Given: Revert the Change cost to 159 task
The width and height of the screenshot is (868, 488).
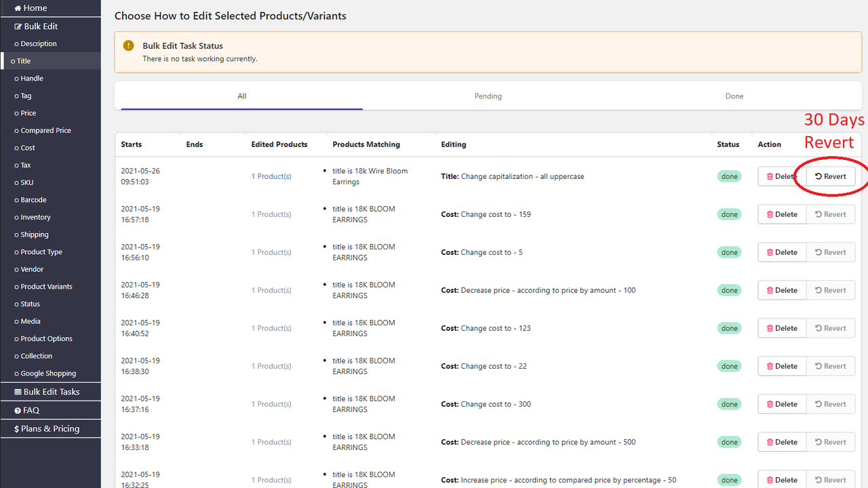Looking at the screenshot, I should (831, 214).
